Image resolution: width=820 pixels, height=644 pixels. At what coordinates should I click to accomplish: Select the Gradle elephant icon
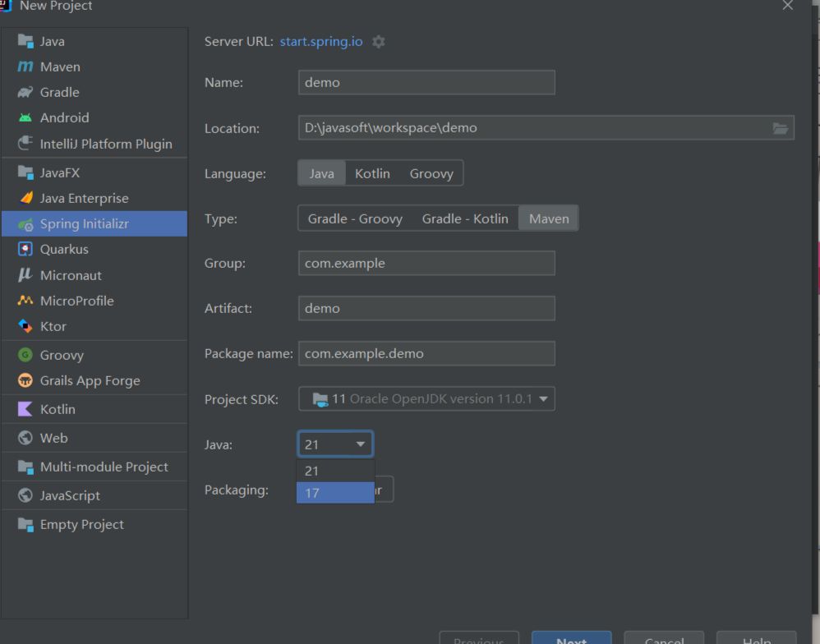click(x=25, y=92)
